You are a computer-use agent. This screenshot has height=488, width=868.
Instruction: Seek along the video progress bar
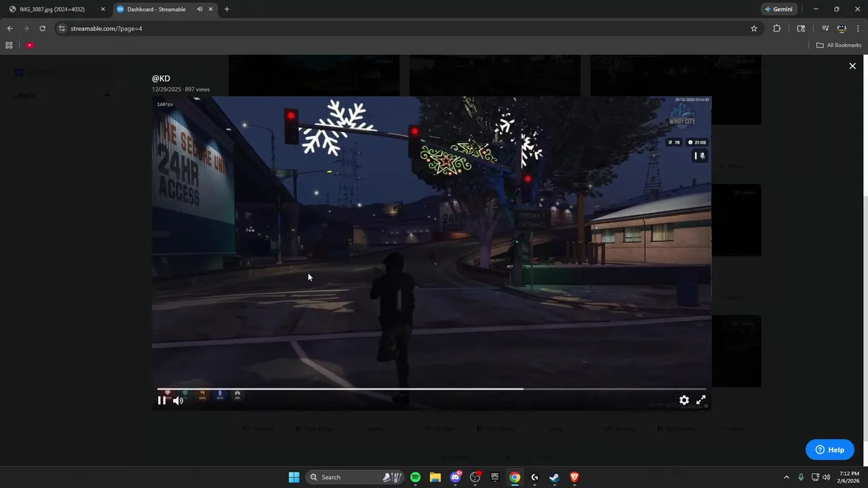(x=431, y=389)
